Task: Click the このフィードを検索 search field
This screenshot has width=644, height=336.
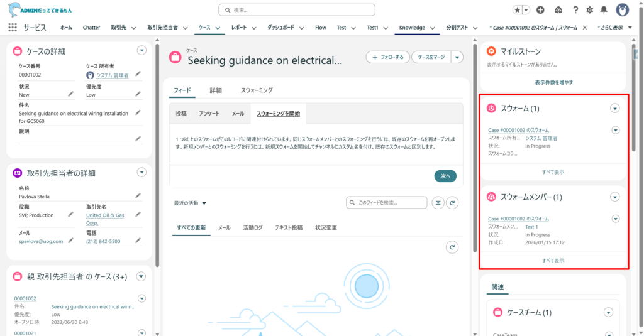Action: (x=386, y=203)
